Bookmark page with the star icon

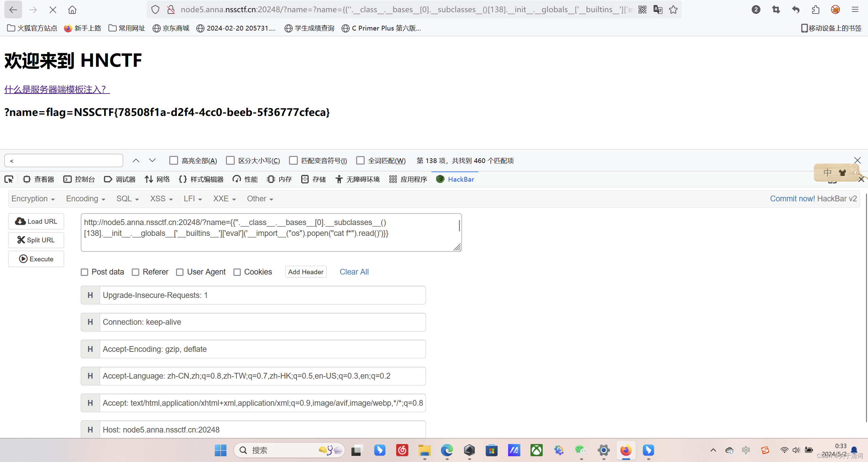pos(673,10)
